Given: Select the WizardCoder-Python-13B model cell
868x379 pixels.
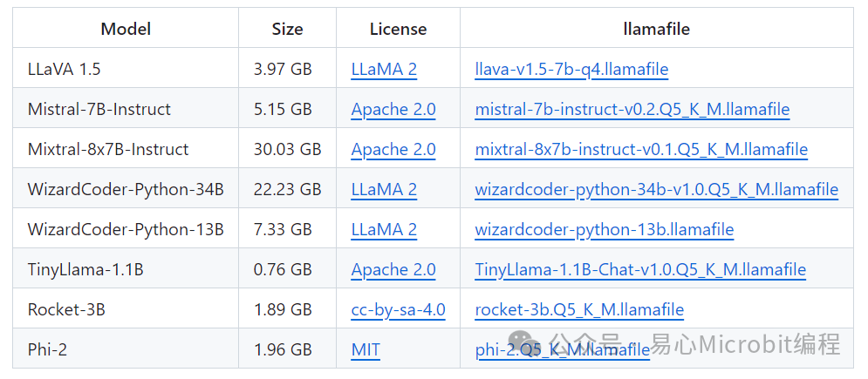Looking at the screenshot, I should coord(126,228).
